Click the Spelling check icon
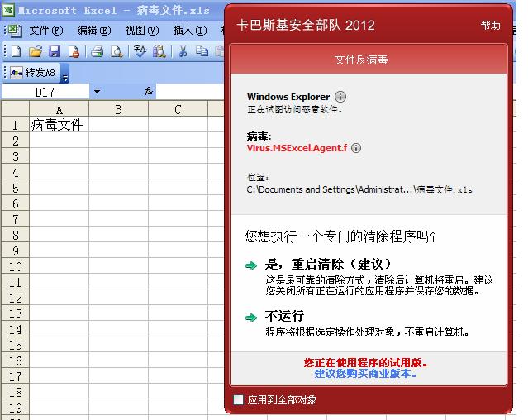The image size is (528, 420). 140,51
